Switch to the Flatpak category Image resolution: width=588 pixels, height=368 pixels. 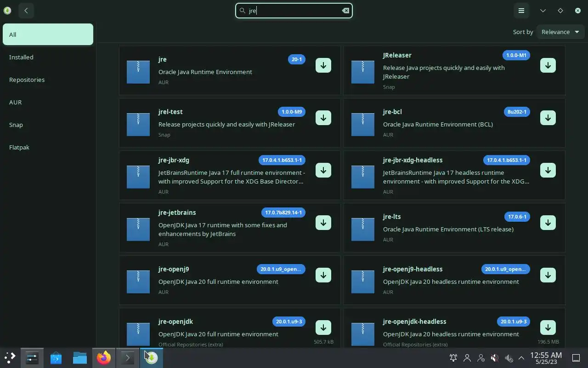(48, 147)
